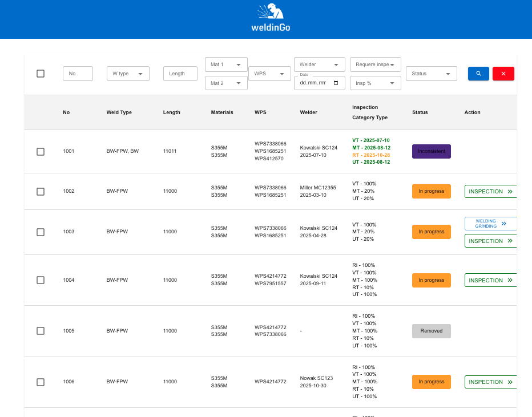Expand the W type dropdown
The image size is (532, 417).
128,74
